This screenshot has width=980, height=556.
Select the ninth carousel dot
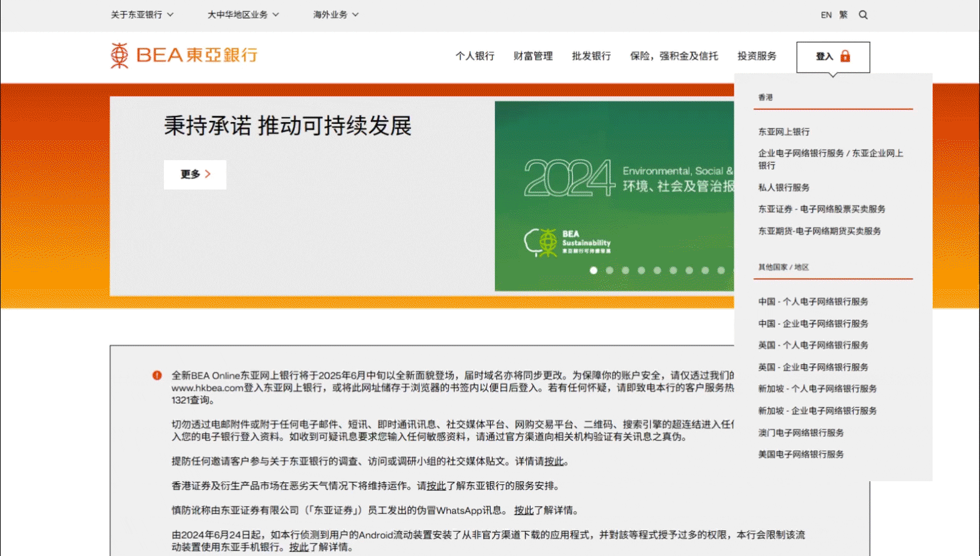click(721, 270)
